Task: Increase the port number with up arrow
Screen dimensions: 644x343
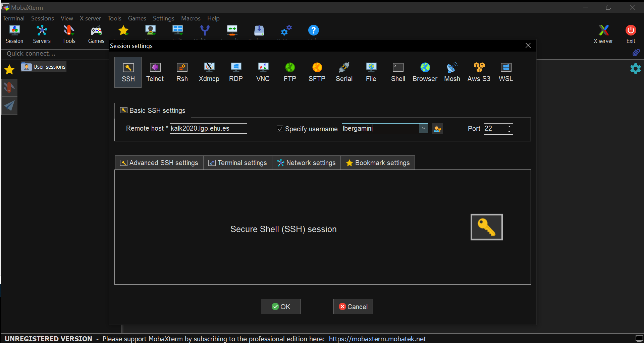Action: pos(509,126)
